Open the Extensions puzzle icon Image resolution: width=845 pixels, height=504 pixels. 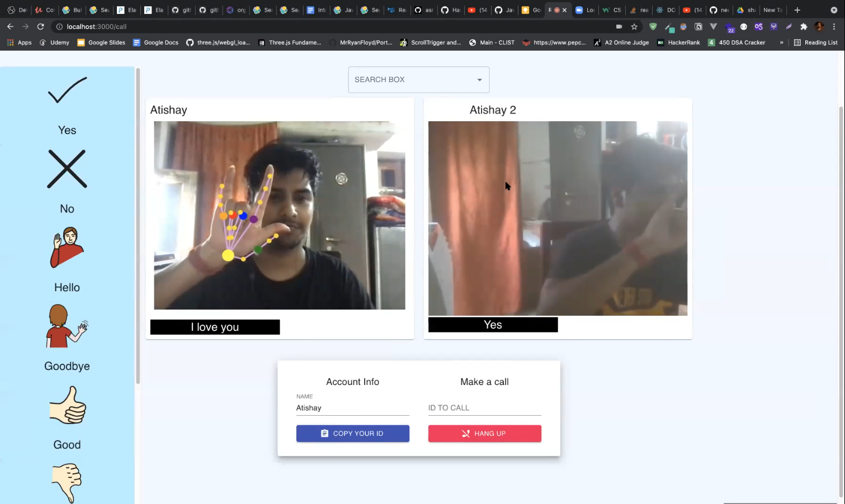coord(804,26)
